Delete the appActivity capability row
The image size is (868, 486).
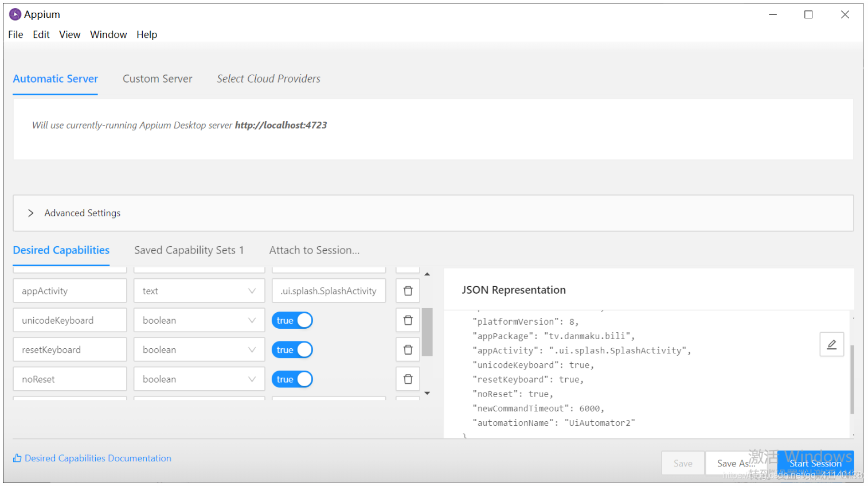[408, 291]
